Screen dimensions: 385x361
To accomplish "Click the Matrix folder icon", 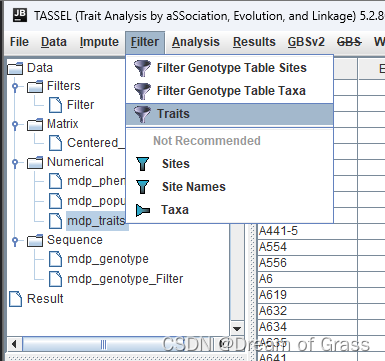I will coord(35,124).
